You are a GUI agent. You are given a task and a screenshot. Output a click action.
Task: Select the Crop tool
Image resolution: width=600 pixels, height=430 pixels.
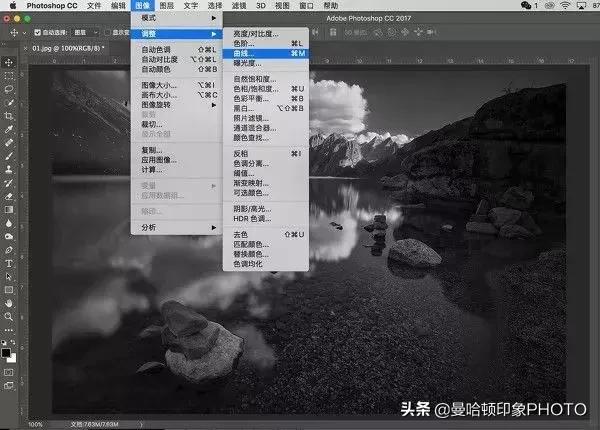(9, 116)
